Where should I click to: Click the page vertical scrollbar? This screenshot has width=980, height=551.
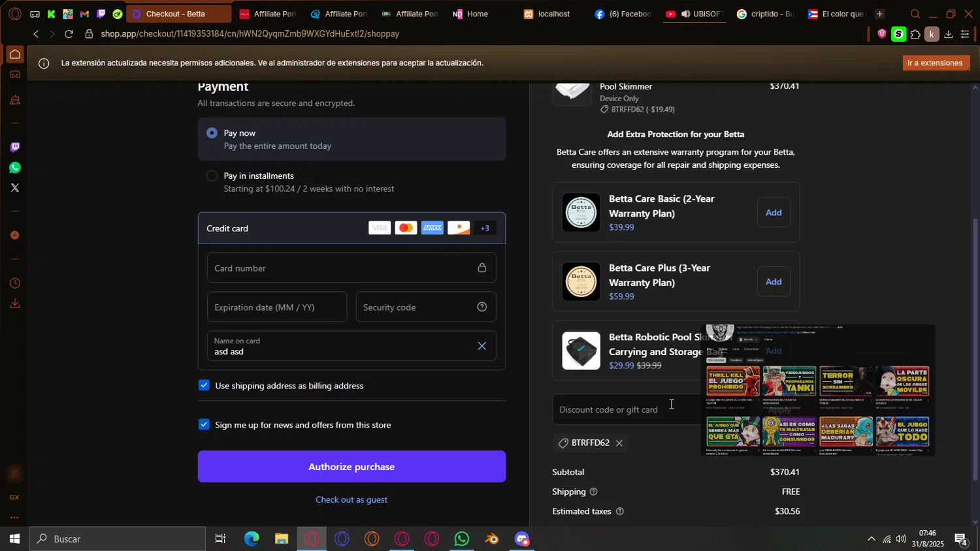pyautogui.click(x=975, y=348)
